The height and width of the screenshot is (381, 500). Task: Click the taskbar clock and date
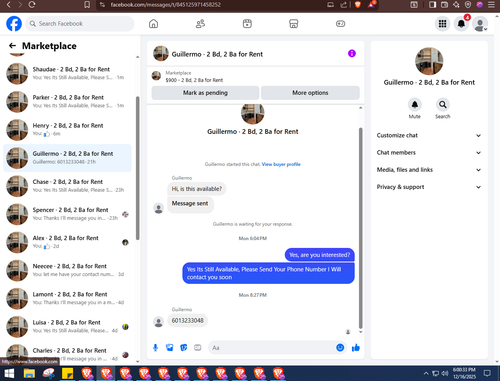464,373
